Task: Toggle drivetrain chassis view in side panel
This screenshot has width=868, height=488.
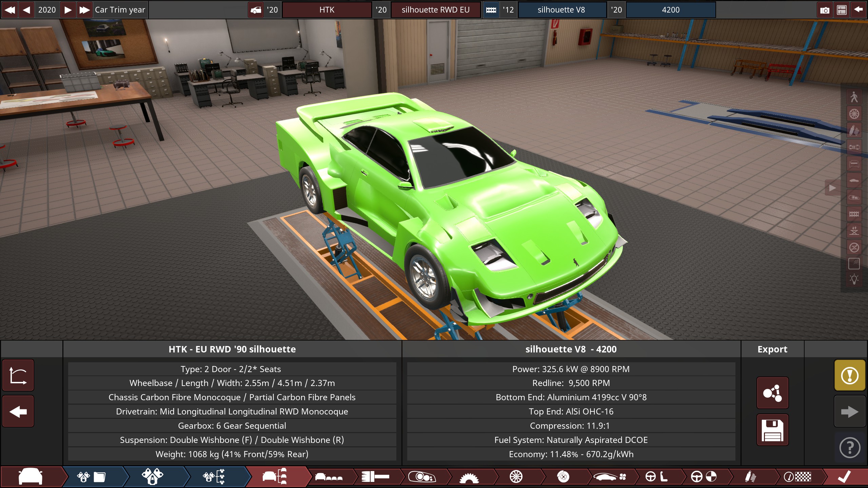Action: coord(854,147)
